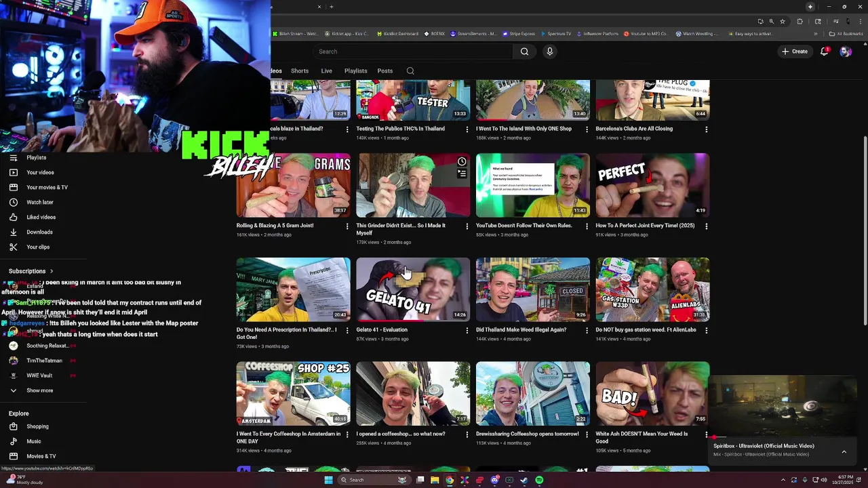
Task: Open the WWE Vault subscription
Action: click(x=39, y=375)
